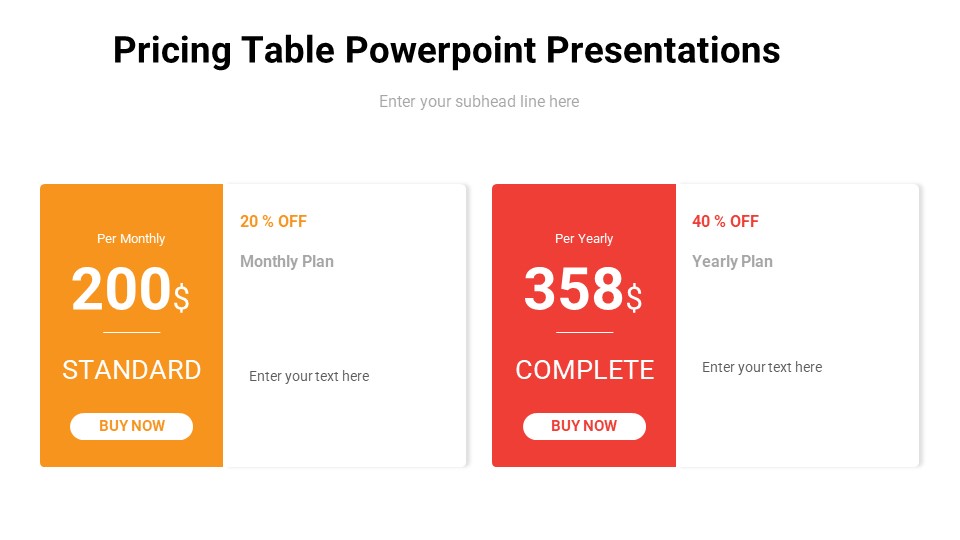Select the 'Monthly Plan' heading
Image resolution: width=960 pixels, height=540 pixels.
click(287, 261)
